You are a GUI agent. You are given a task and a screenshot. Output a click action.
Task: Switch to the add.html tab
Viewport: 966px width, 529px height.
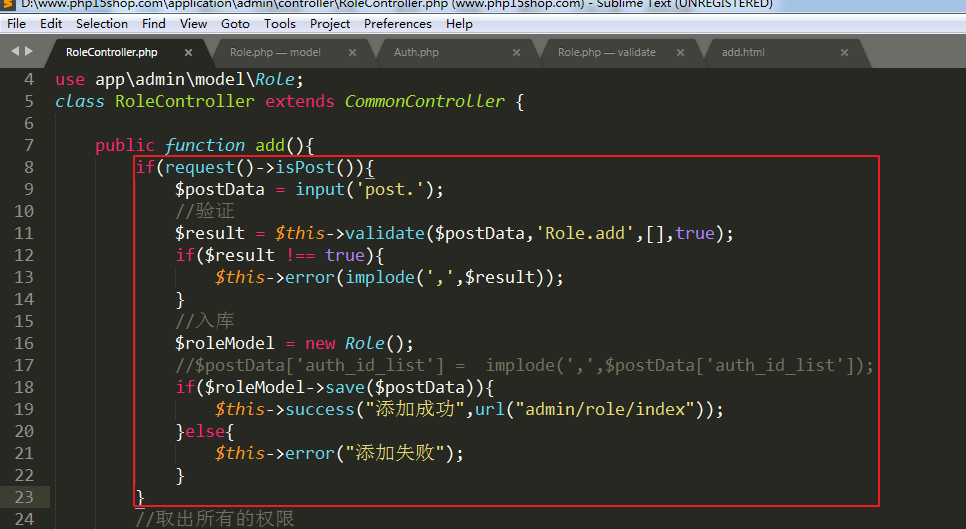[x=743, y=52]
